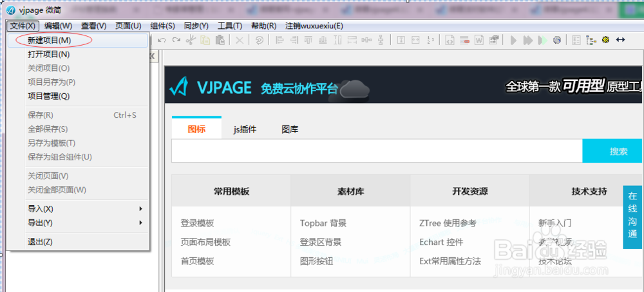Click the same width icon
Viewport: 644px width, 292px height.
click(x=352, y=40)
